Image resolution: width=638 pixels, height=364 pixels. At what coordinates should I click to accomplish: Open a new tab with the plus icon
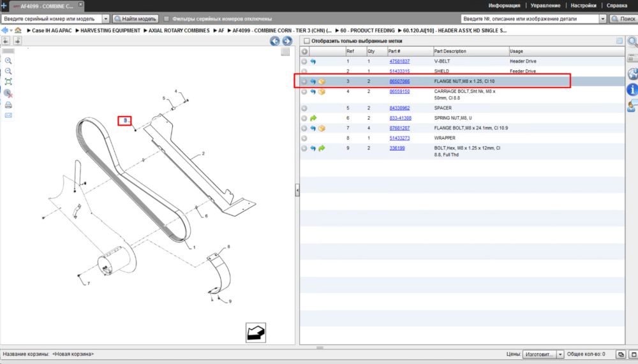[x=4, y=6]
